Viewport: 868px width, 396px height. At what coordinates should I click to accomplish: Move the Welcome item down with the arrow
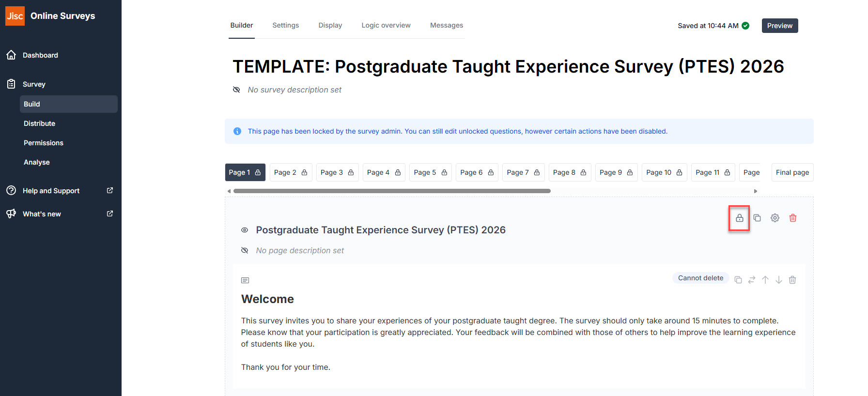[x=779, y=280]
